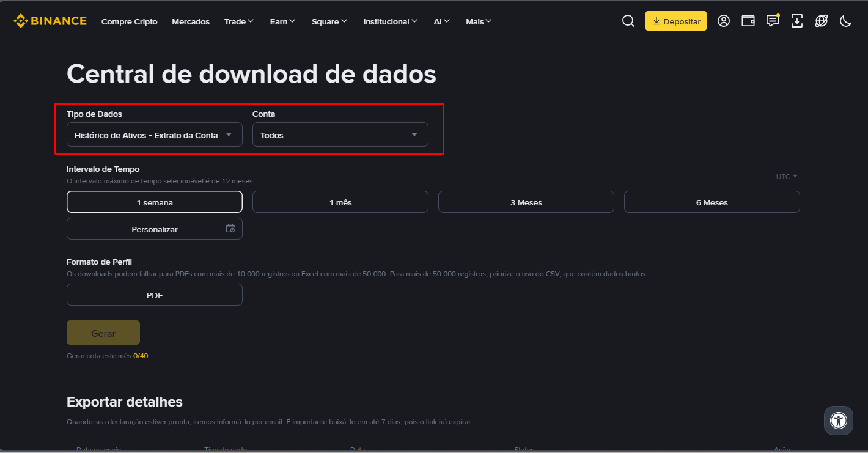Click the download app icon

point(797,21)
